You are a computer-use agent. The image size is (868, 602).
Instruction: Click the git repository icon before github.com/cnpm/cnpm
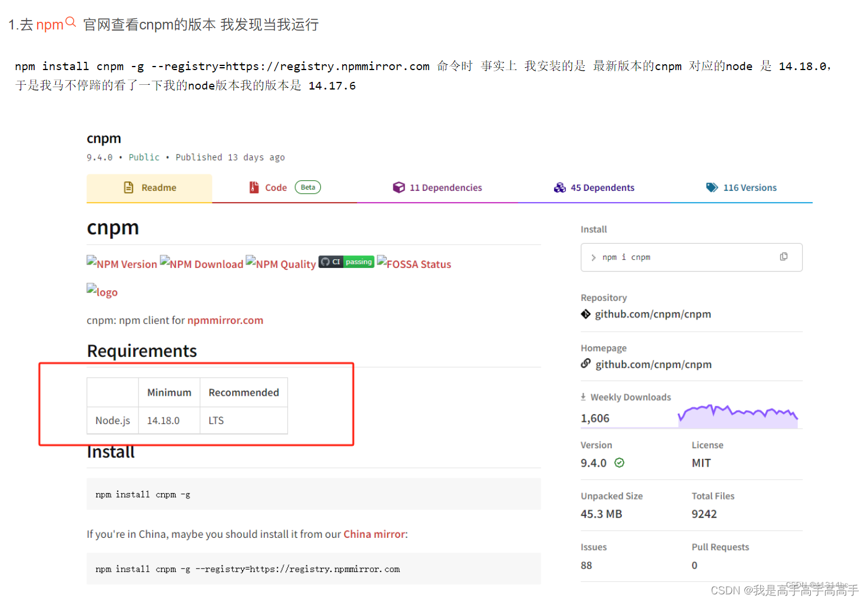point(585,314)
